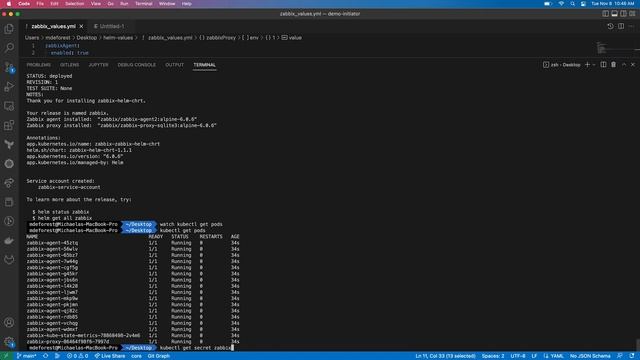
Task: Open Source Control view with badge
Action: coord(9,67)
